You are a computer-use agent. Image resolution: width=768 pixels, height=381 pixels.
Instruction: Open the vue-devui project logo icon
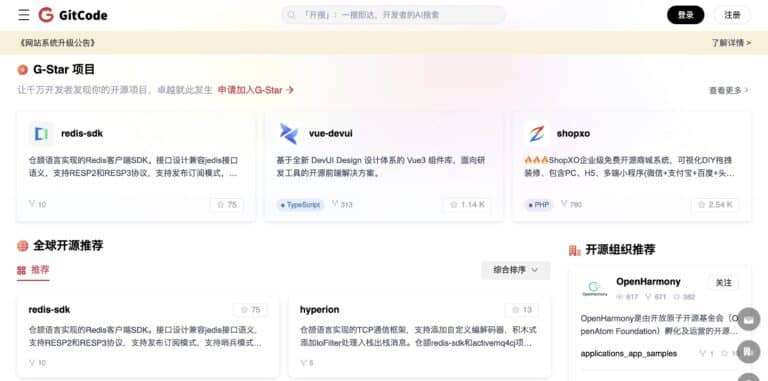[288, 134]
